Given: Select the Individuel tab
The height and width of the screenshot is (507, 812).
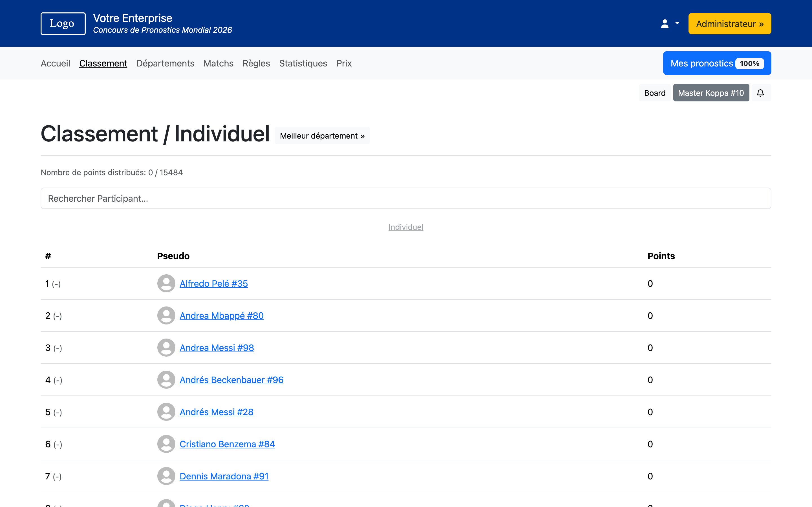Looking at the screenshot, I should [x=406, y=227].
